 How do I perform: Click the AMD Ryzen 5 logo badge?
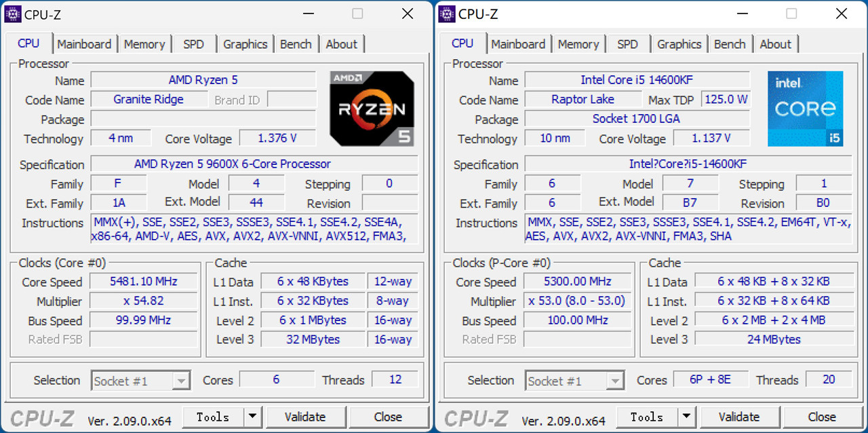[372, 109]
